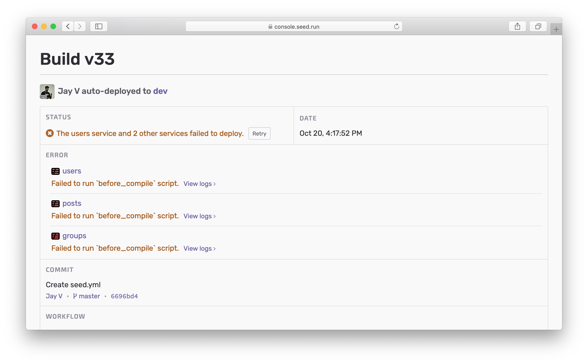
Task: Show all tabs overview icon
Action: pos(538,26)
